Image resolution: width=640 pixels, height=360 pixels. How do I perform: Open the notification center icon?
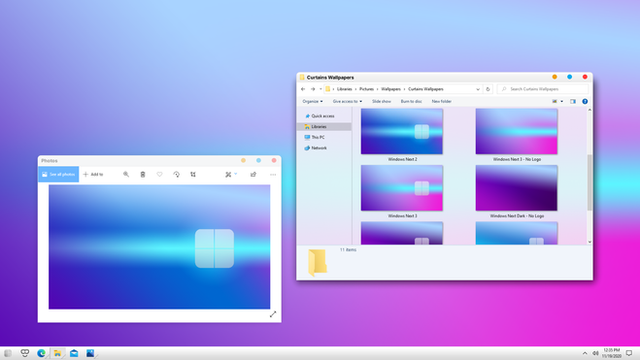coord(629,353)
